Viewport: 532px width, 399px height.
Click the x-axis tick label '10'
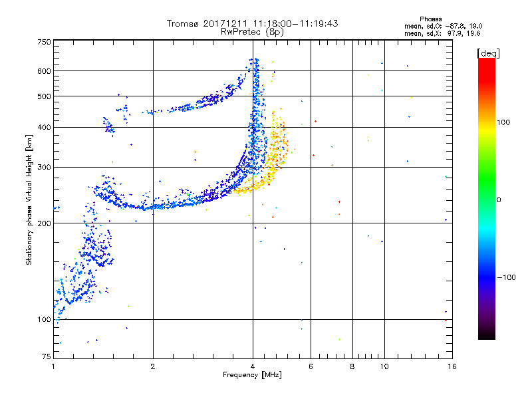(x=384, y=366)
